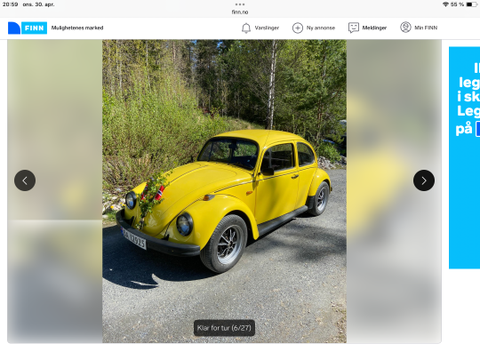The image size is (480, 360).
Task: Click the Mulighetenes marked tagline
Action: point(77,28)
